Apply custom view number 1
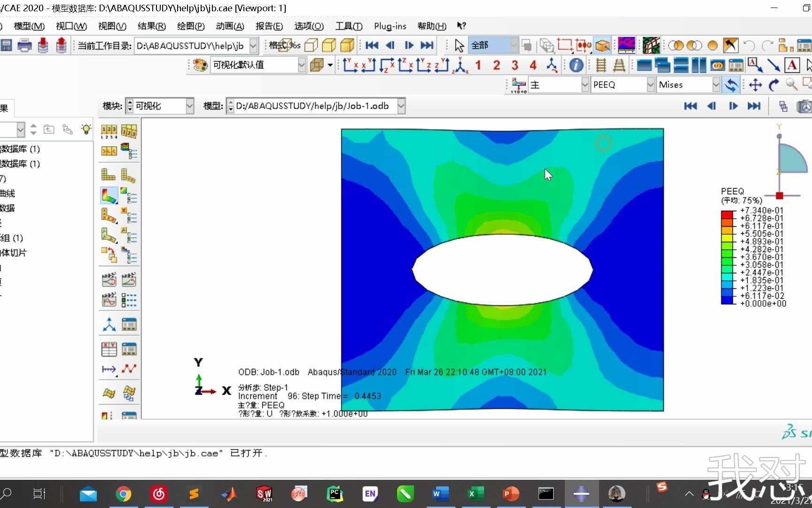Image resolution: width=812 pixels, height=508 pixels. click(x=478, y=65)
